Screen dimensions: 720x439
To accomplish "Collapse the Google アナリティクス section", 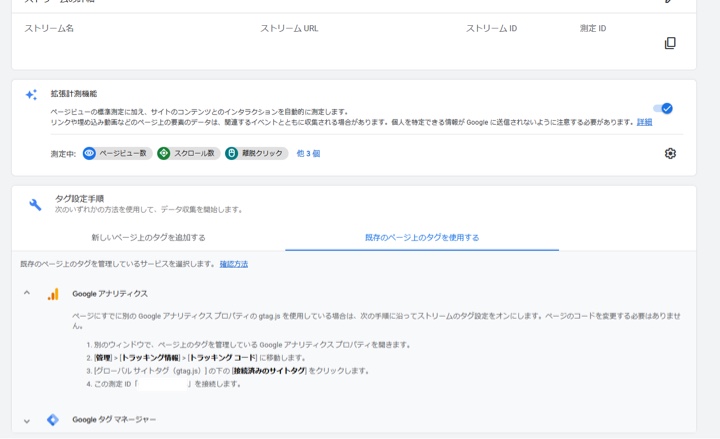I will [x=27, y=293].
